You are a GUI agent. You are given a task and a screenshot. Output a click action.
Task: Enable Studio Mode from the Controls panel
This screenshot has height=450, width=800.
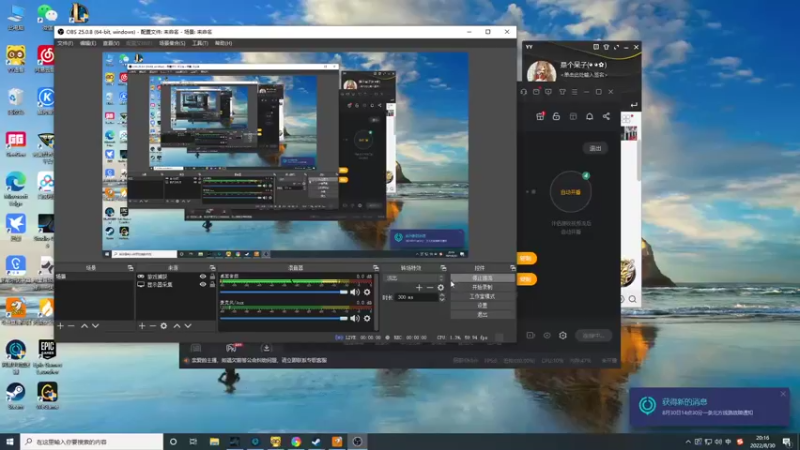pos(482,296)
